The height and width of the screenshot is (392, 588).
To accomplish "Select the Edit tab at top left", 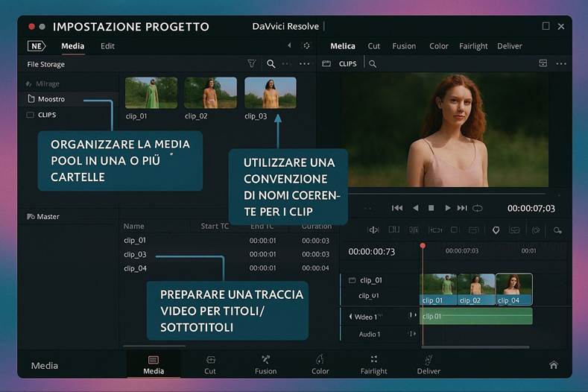I will [107, 46].
